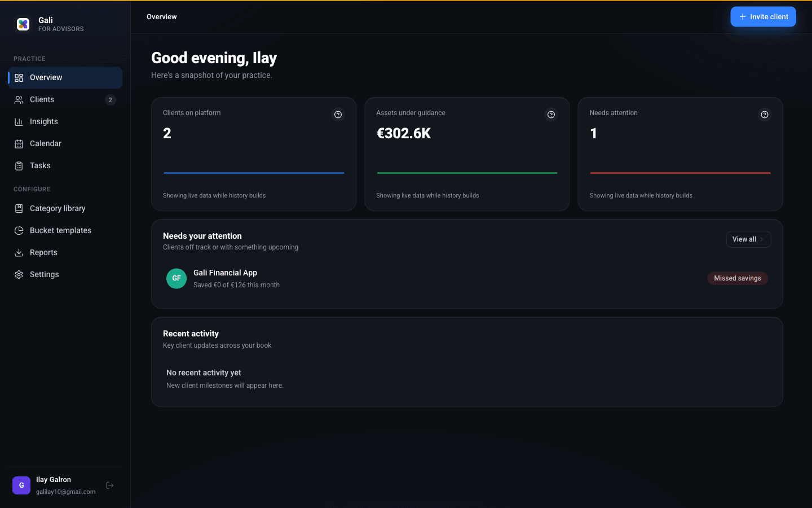Click the 'Needs your attention' heading
This screenshot has height=508, width=812.
click(202, 237)
